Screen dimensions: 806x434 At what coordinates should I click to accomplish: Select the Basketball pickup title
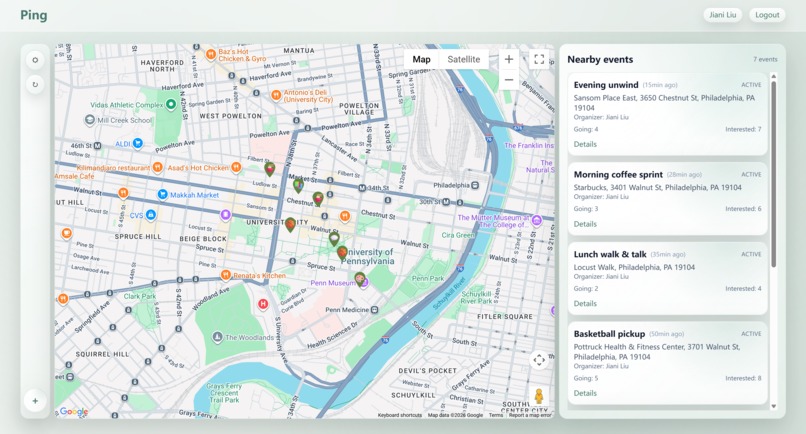[x=609, y=334]
